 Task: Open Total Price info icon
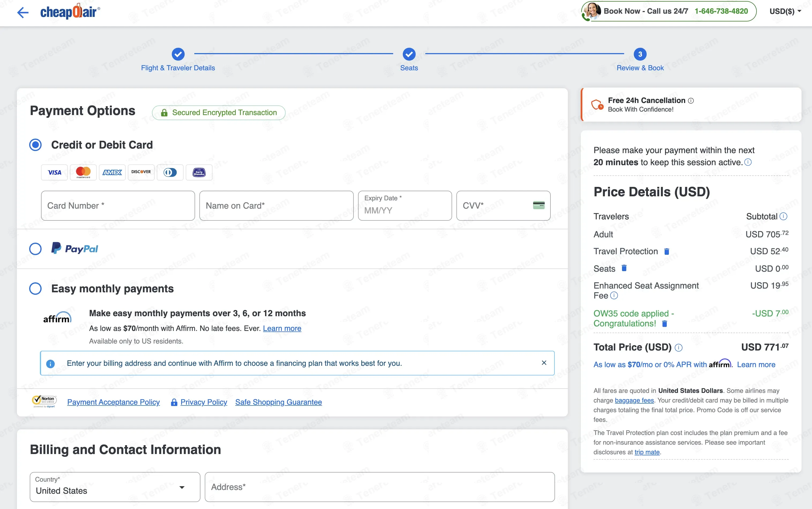tap(679, 348)
